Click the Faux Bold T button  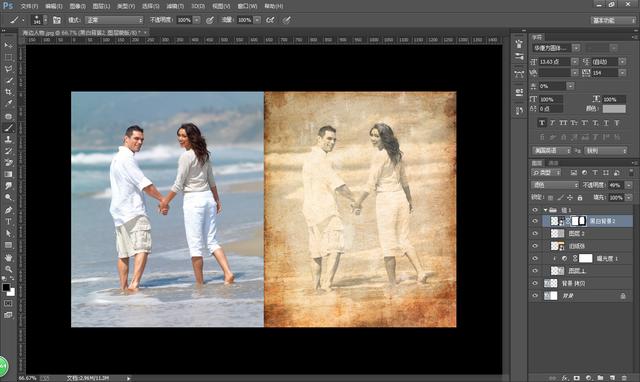(x=542, y=123)
